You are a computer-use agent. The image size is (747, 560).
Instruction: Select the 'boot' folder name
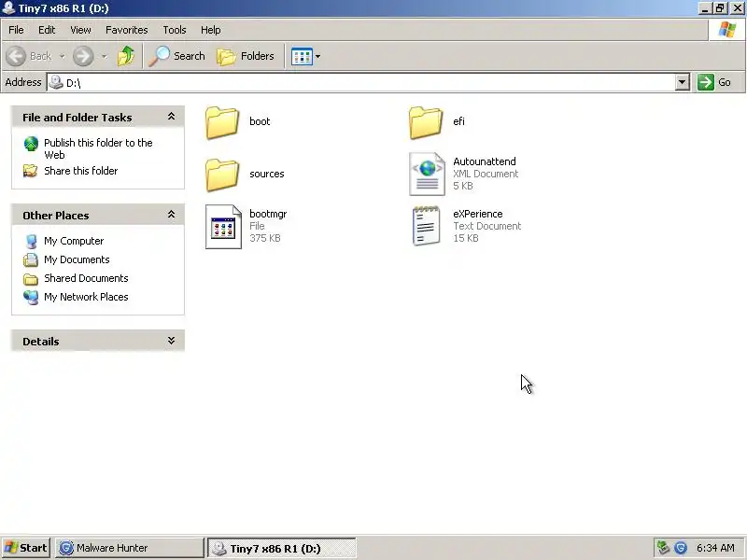[x=260, y=121]
